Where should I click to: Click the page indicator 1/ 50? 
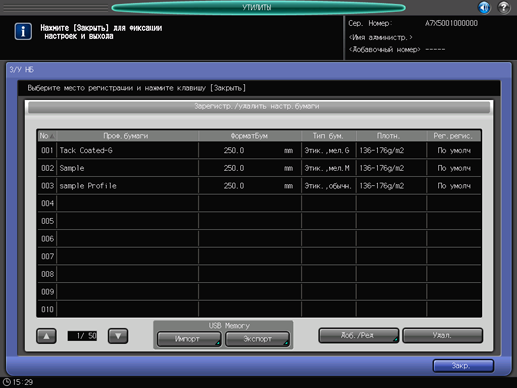tap(82, 336)
